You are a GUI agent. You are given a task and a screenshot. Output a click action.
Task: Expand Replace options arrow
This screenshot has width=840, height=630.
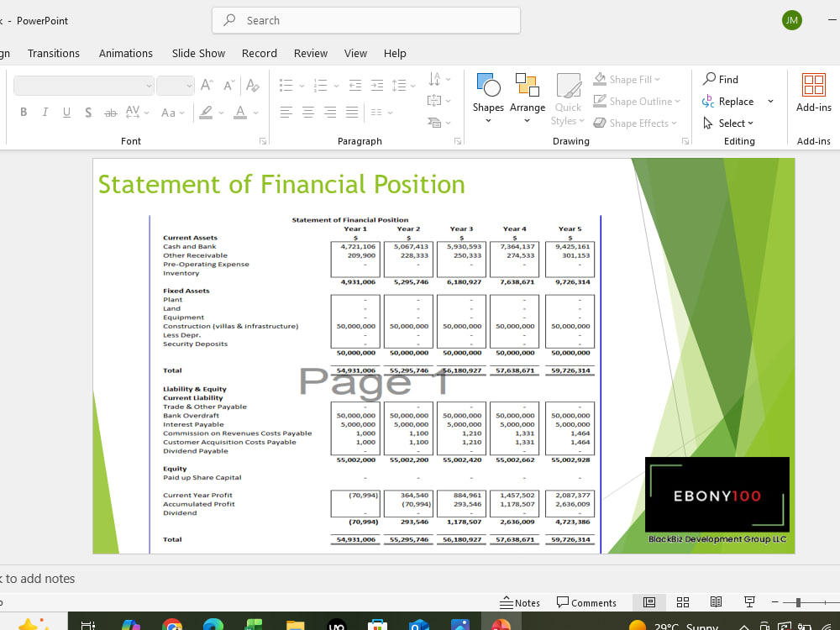tap(771, 102)
